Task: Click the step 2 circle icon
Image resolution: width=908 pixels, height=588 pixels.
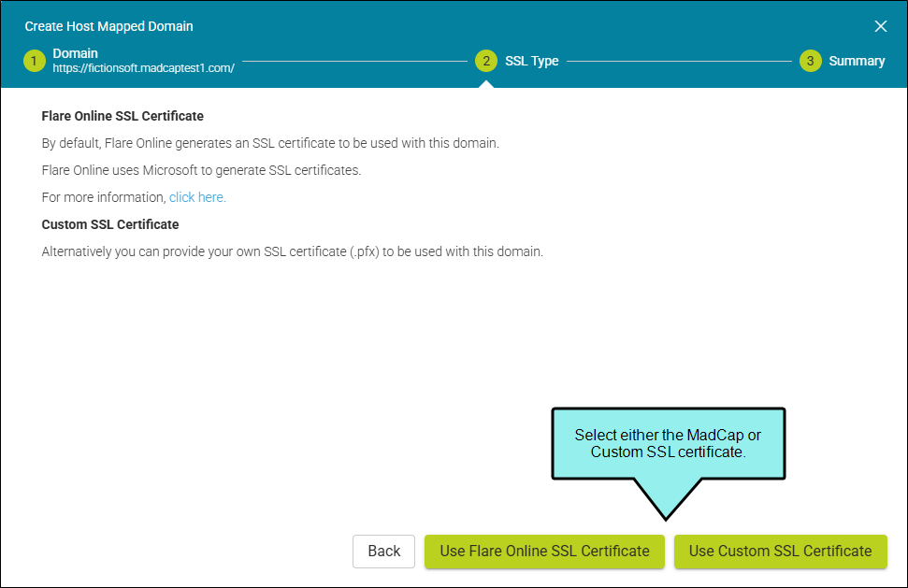Action: 485,62
